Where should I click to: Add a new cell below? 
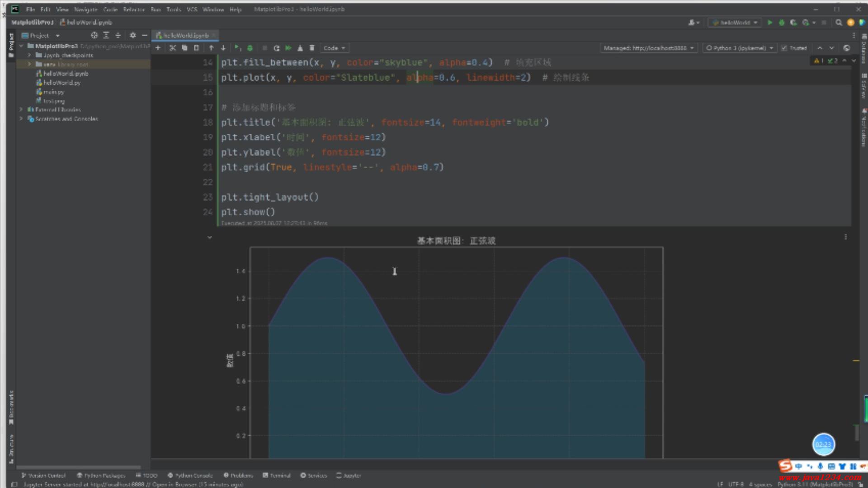[x=158, y=48]
